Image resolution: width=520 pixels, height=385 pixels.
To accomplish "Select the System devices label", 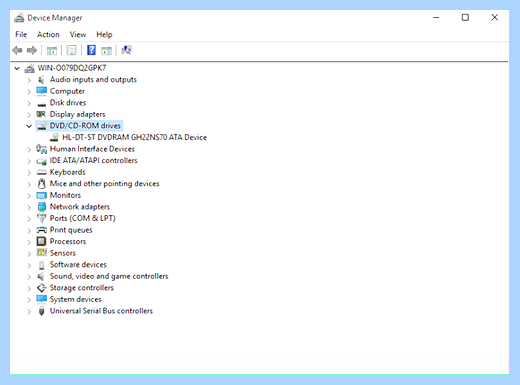I will click(75, 299).
